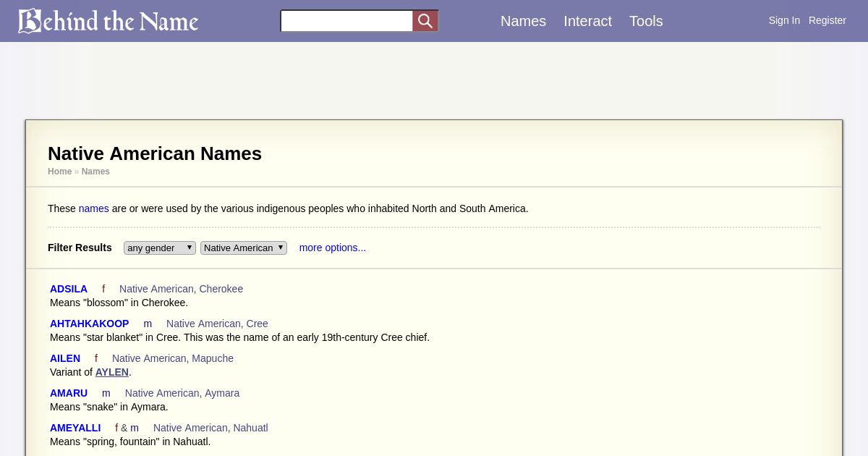This screenshot has width=868, height=456.
Task: Click the Sign In link
Action: click(784, 20)
